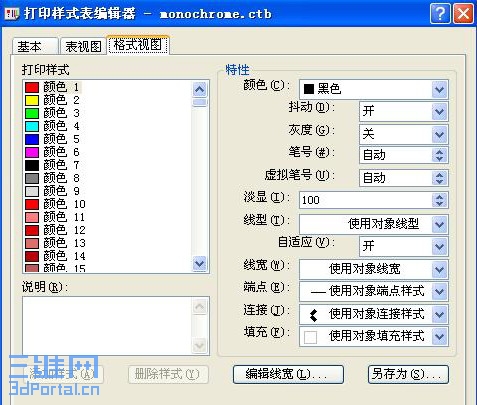Image resolution: width=477 pixels, height=405 pixels.
Task: Click the 淡显(I) spinner arrows
Action: (439, 200)
